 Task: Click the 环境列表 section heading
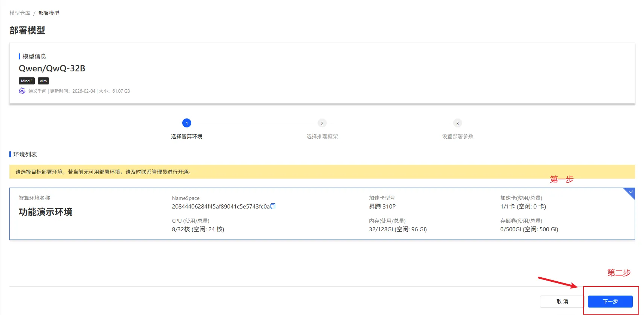pyautogui.click(x=25, y=154)
